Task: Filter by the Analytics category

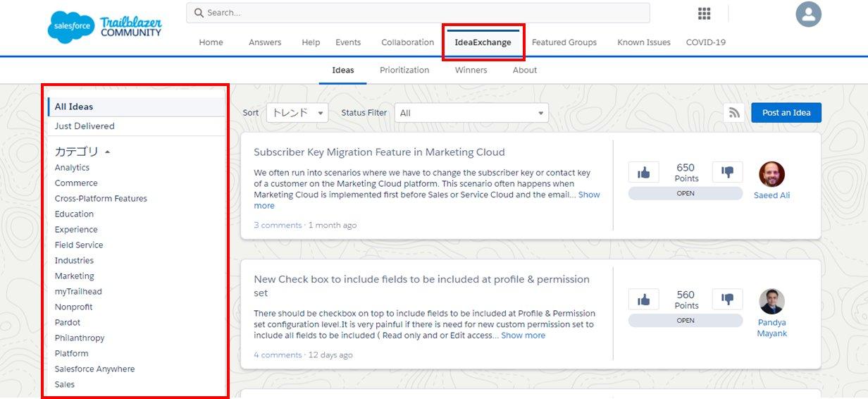Action: pyautogui.click(x=72, y=168)
